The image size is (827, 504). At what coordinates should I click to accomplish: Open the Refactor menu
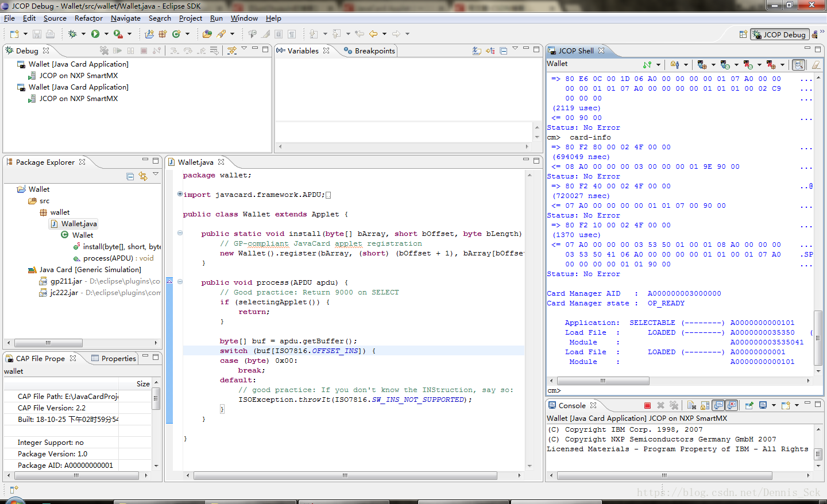coord(88,18)
